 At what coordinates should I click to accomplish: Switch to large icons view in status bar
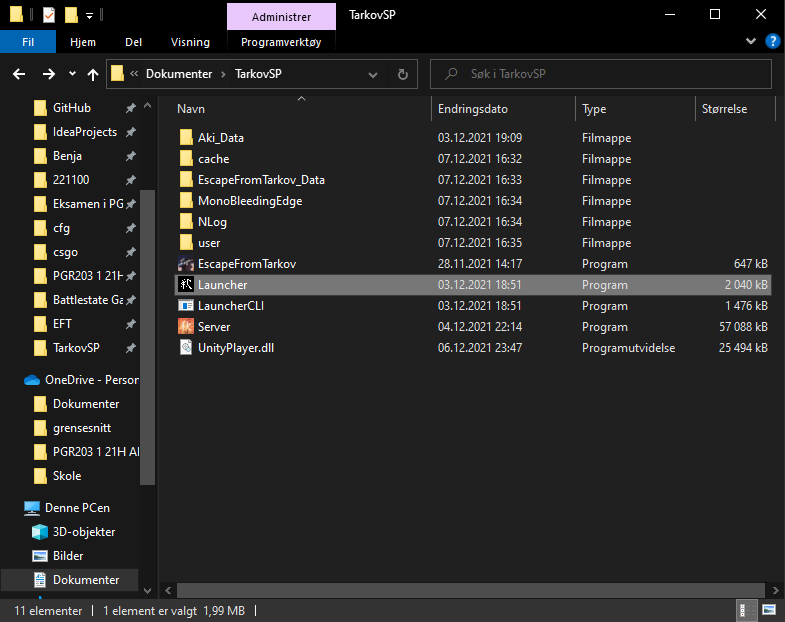[769, 610]
